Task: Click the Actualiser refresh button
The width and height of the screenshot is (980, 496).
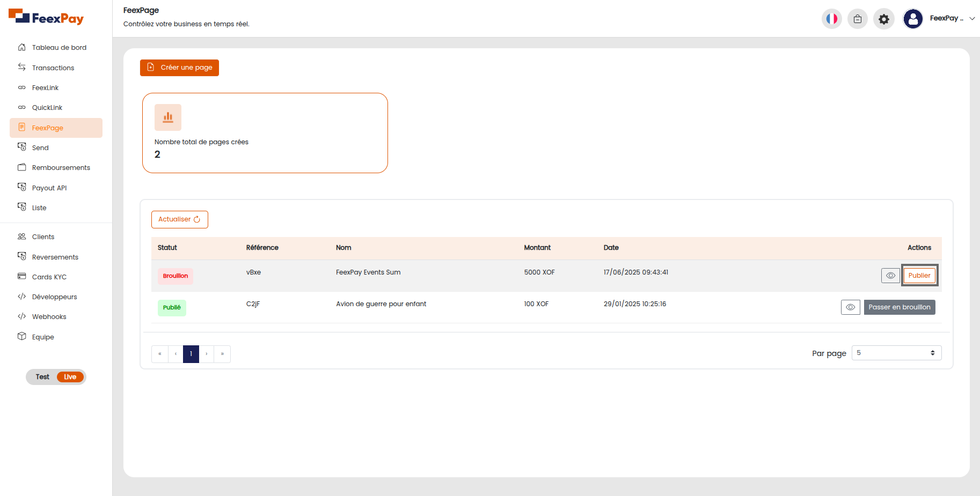Action: (180, 219)
